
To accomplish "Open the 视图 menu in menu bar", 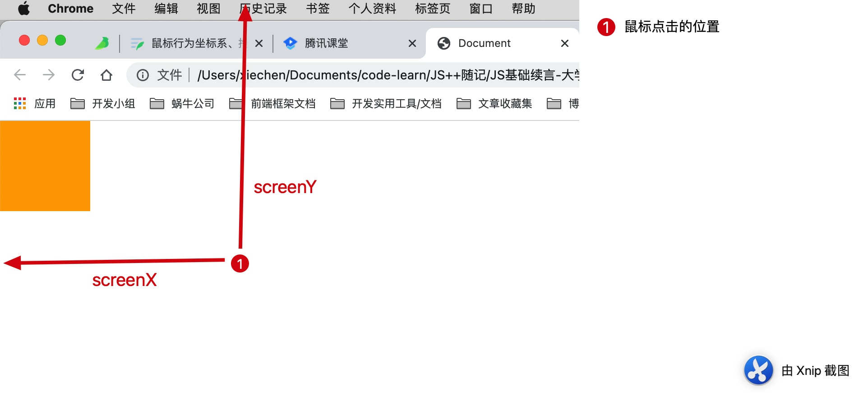I will (208, 9).
